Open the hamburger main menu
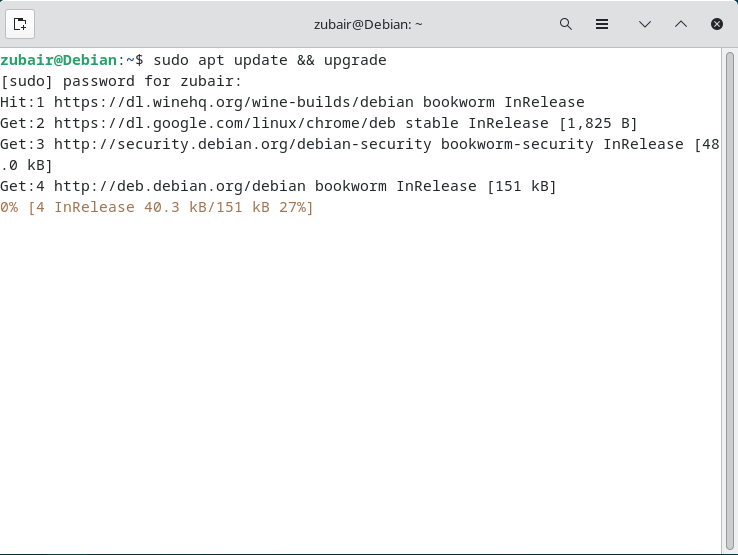The height and width of the screenshot is (555, 738). click(602, 24)
